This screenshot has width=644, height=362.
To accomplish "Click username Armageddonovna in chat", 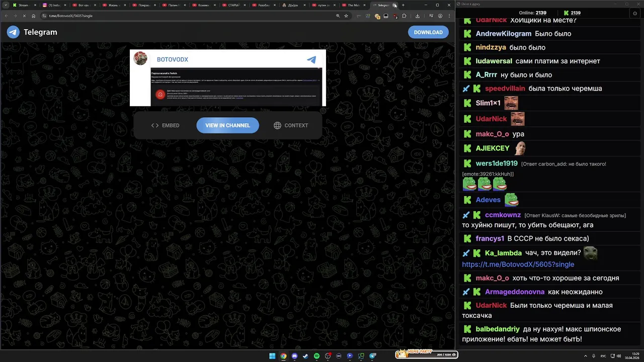I will (x=515, y=292).
